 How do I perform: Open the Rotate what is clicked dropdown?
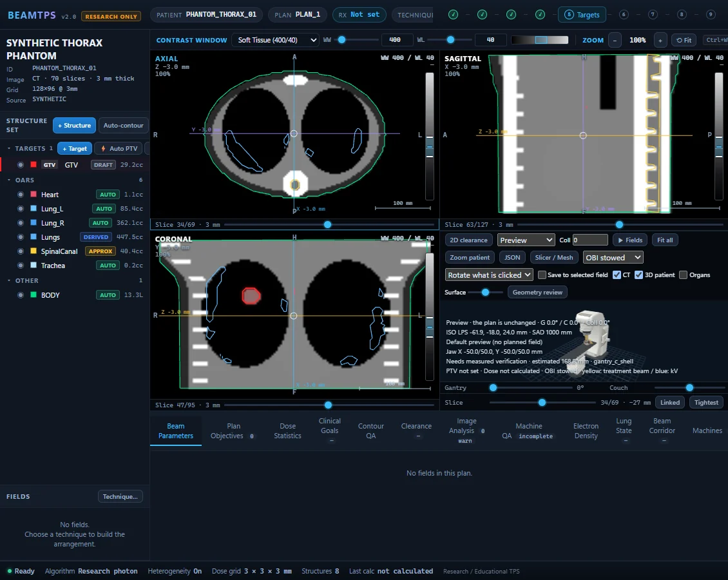pyautogui.click(x=488, y=275)
